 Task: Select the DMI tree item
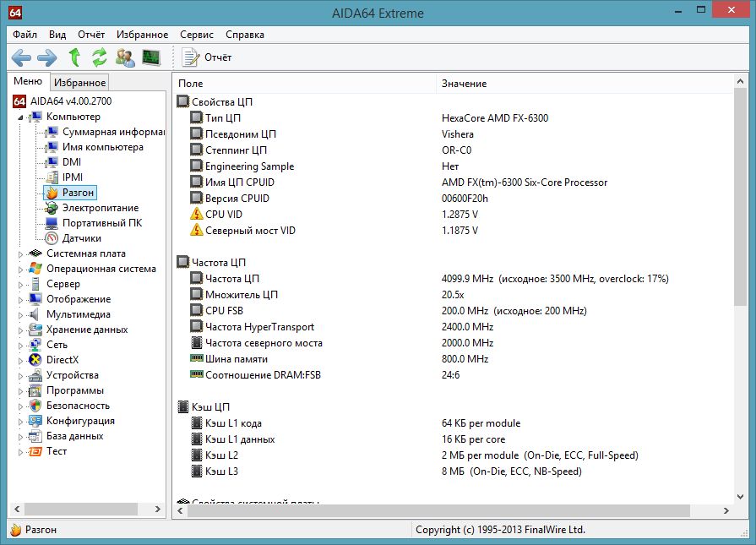72,162
